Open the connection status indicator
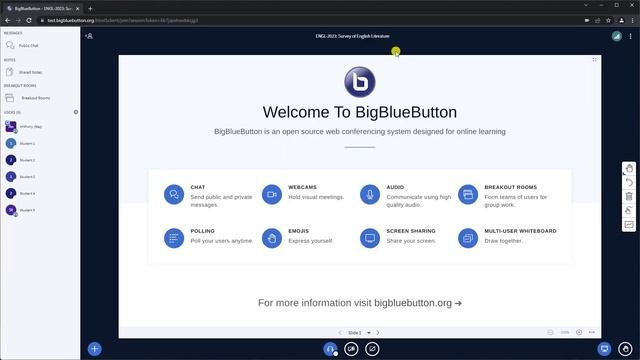 click(616, 36)
